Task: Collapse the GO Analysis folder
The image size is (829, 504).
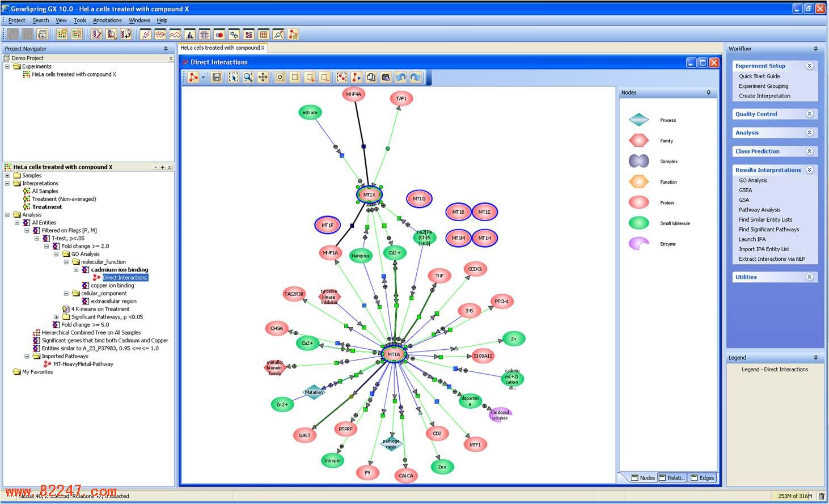Action: coord(56,255)
